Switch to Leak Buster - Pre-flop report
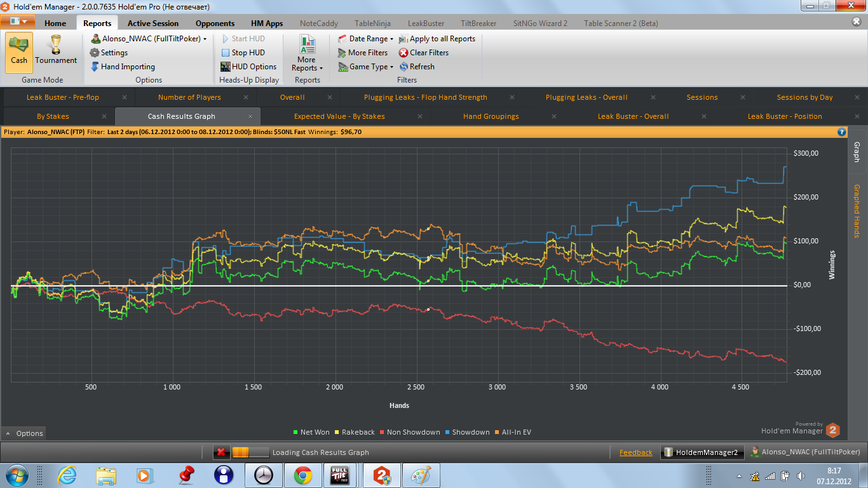Screen dimensions: 868x488 coord(63,97)
